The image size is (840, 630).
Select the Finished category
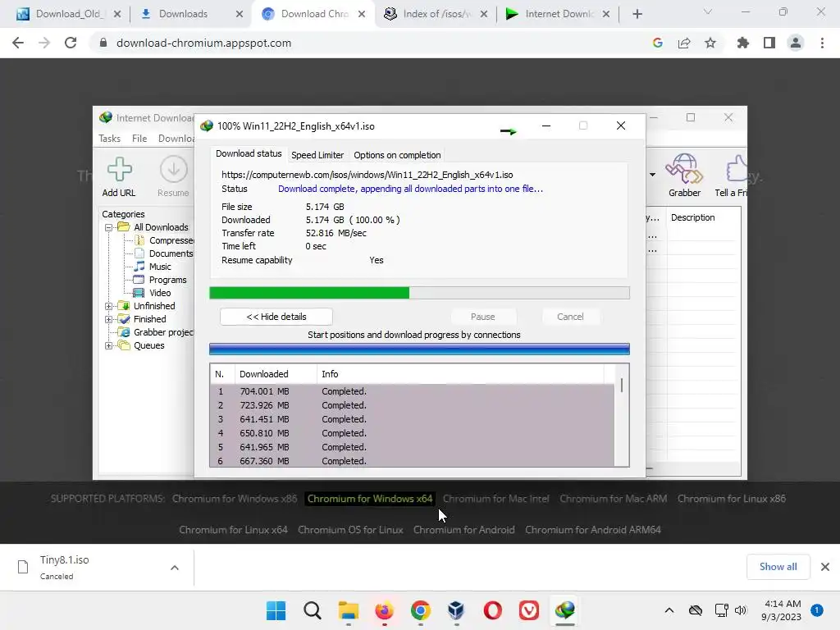click(x=149, y=319)
